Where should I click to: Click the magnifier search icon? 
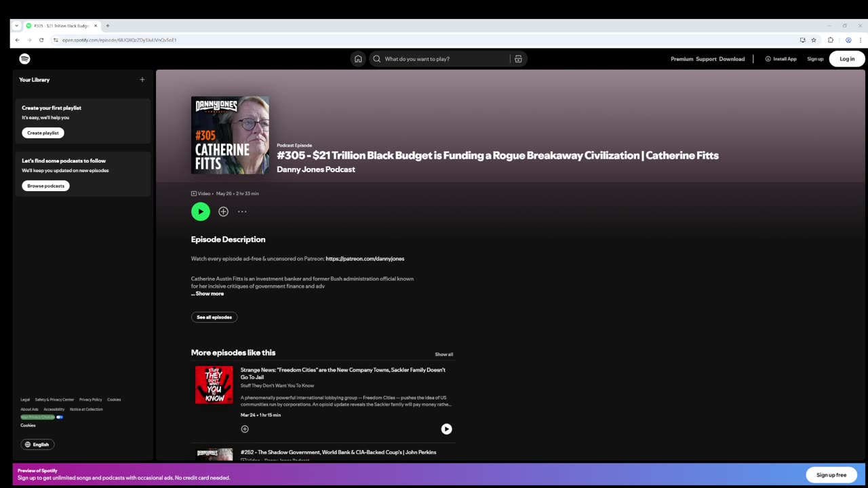tap(377, 59)
